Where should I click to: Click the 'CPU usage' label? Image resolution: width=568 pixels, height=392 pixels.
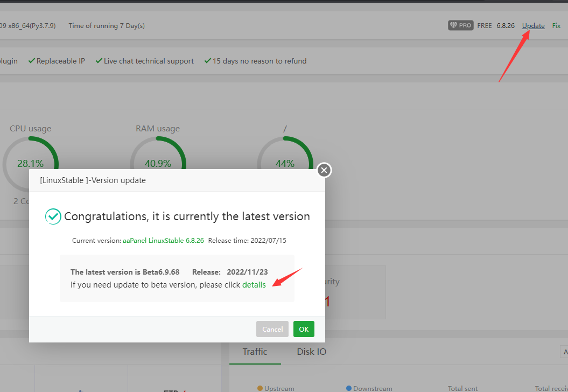click(x=31, y=129)
